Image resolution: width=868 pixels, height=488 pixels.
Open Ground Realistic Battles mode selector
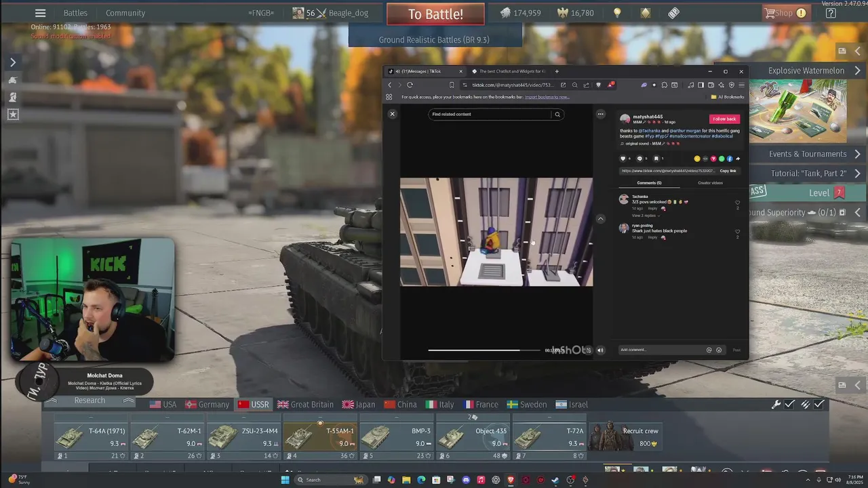(x=434, y=39)
